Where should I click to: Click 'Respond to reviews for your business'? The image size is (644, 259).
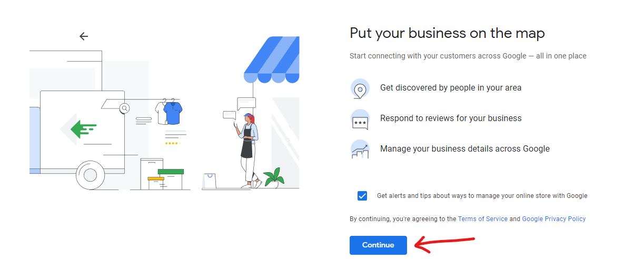pyautogui.click(x=451, y=118)
